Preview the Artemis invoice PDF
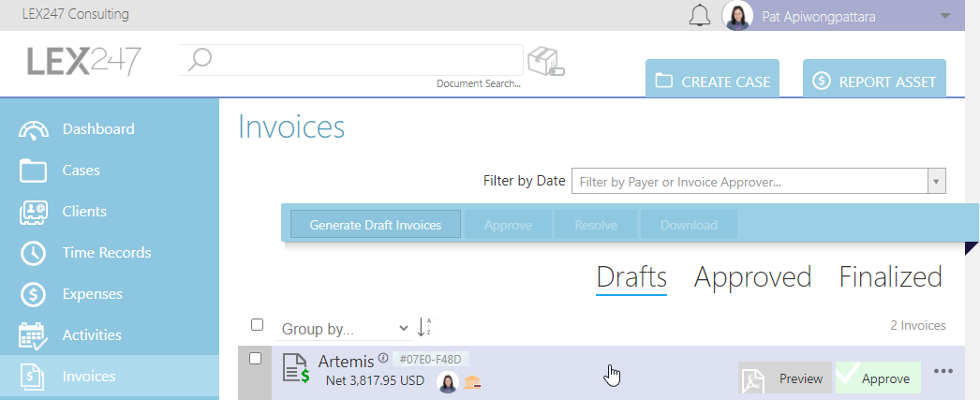This screenshot has width=980, height=400. 785,378
